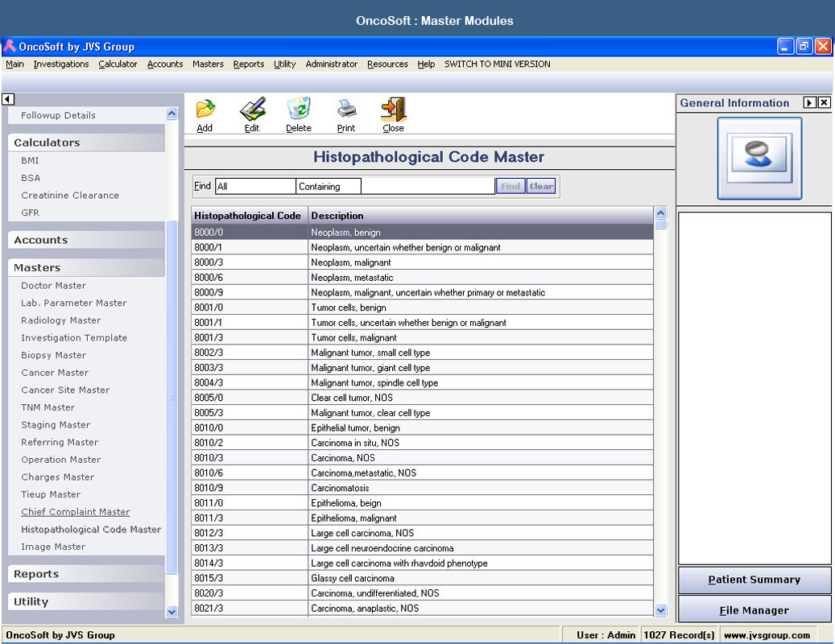This screenshot has width=835, height=644.
Task: Open Investigation Template
Action: (74, 337)
